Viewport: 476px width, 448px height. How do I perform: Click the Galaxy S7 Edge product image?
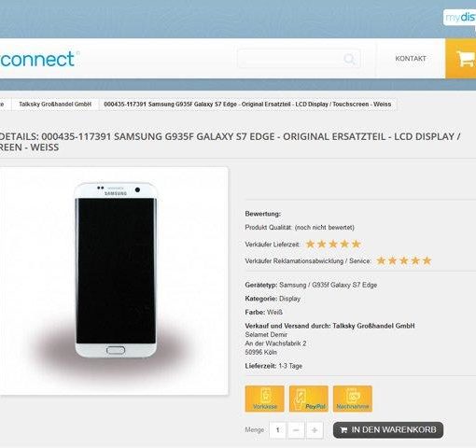116,270
